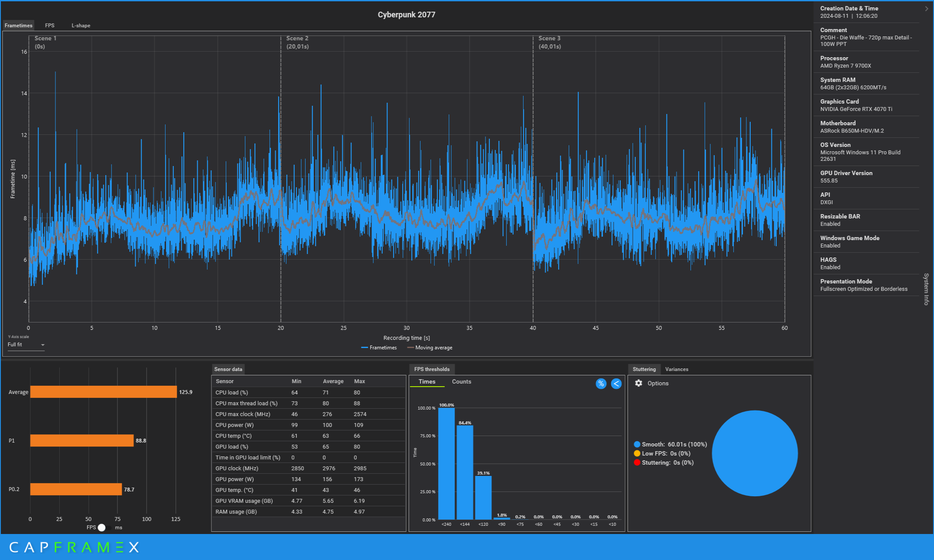Select the GPU VRAM usage (GB) row
This screenshot has width=934, height=560.
(x=309, y=501)
